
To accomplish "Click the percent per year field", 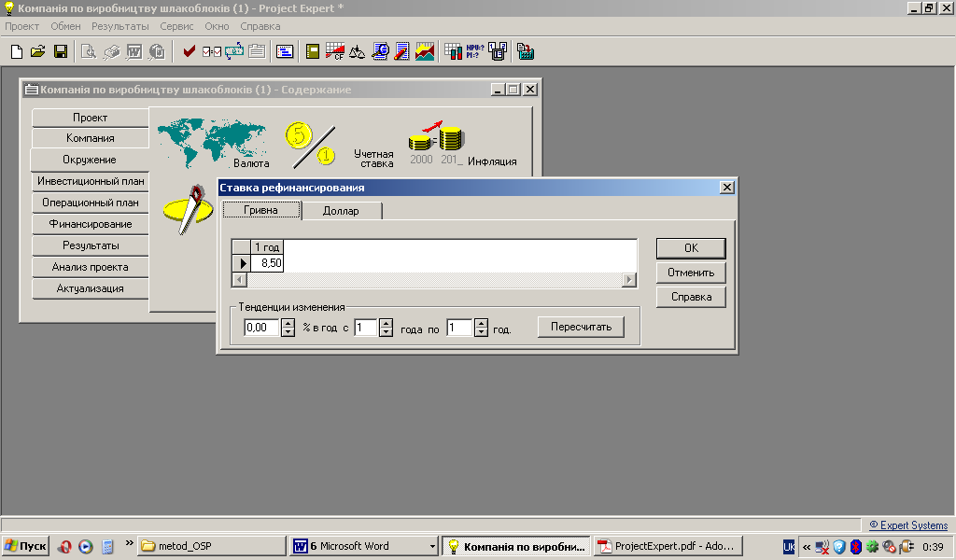I will click(x=261, y=328).
